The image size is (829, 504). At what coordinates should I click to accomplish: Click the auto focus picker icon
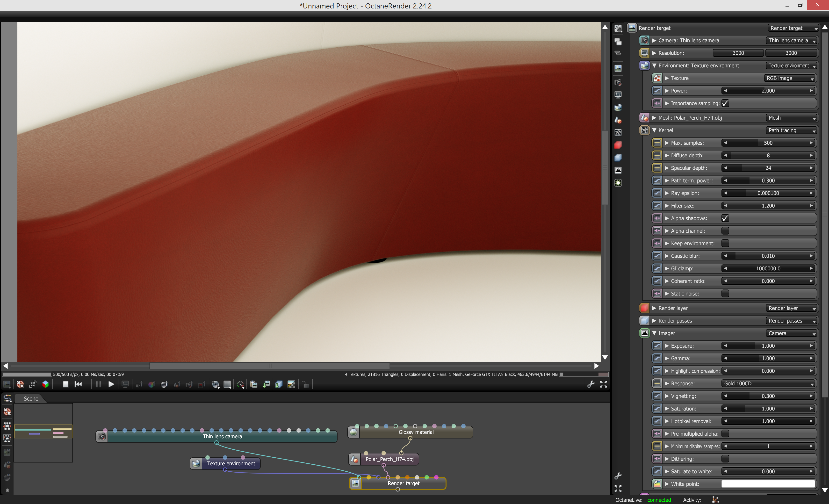pos(139,384)
